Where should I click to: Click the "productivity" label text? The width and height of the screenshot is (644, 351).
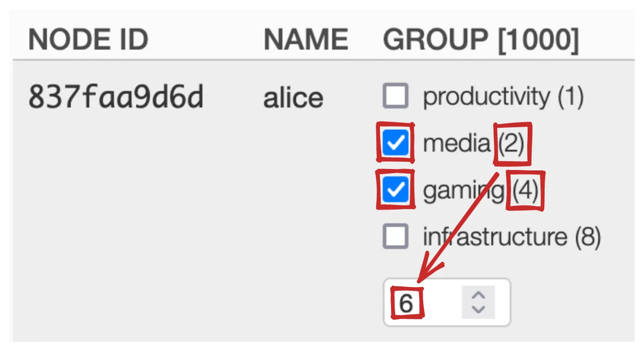(x=486, y=96)
